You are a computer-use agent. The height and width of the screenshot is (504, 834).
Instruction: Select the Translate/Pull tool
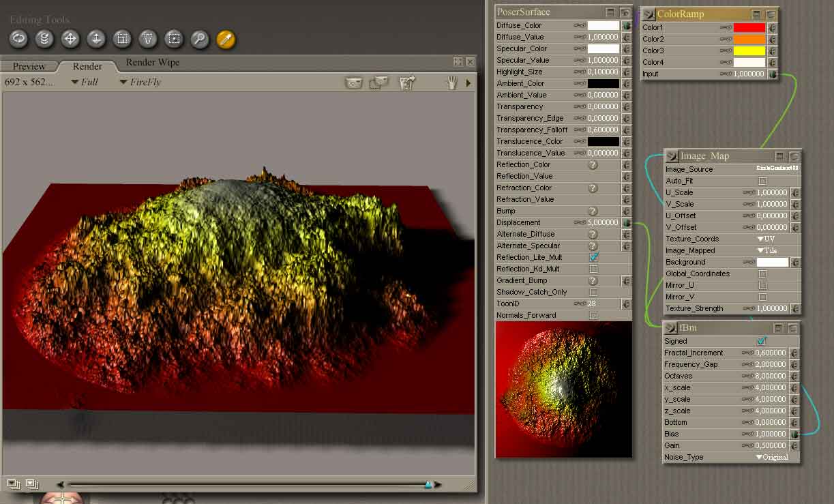point(70,39)
